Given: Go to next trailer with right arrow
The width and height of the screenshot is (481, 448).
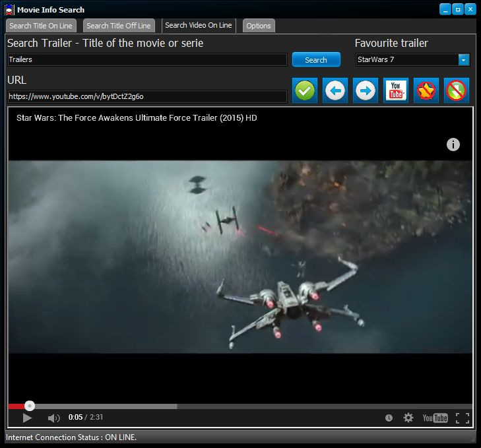Looking at the screenshot, I should point(366,90).
